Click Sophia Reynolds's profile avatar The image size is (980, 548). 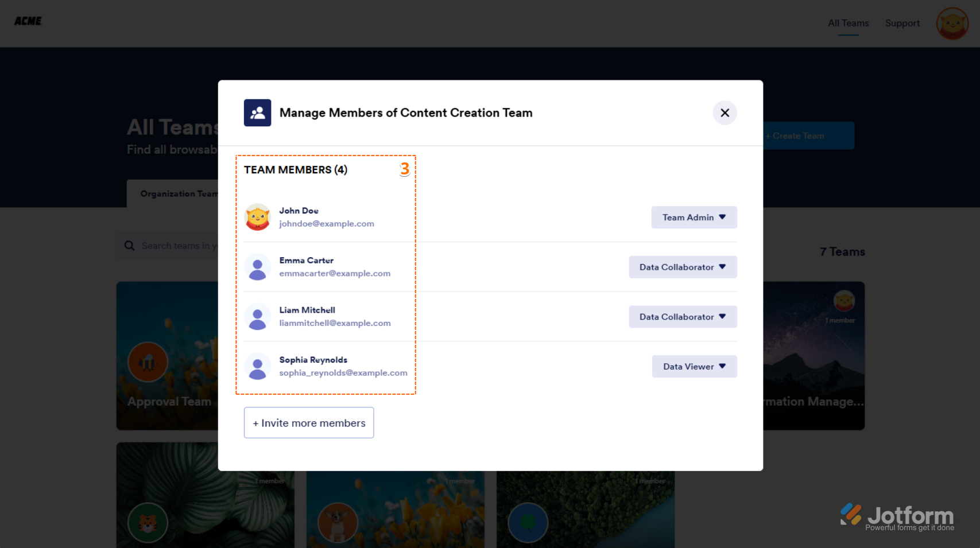click(257, 367)
